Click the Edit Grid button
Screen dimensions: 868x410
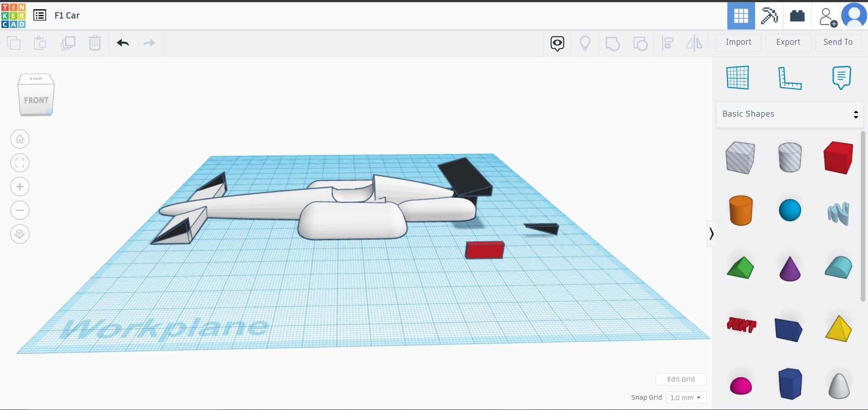(681, 379)
